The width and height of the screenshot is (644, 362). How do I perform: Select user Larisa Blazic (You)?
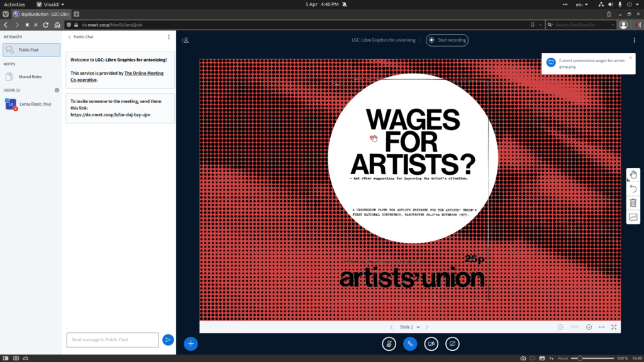click(x=31, y=104)
